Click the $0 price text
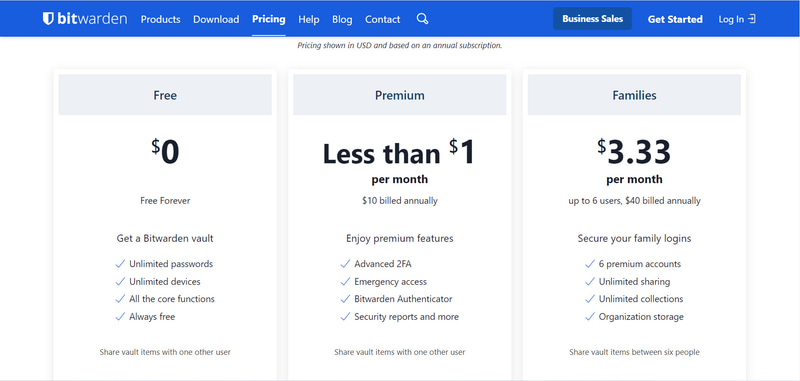 tap(165, 152)
